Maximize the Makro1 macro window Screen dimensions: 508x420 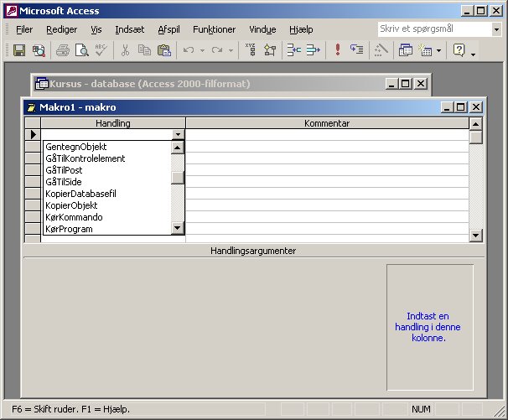coord(461,107)
